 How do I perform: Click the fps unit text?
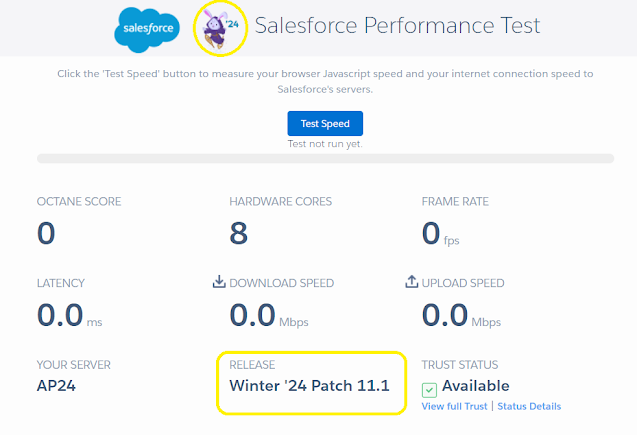tap(451, 240)
